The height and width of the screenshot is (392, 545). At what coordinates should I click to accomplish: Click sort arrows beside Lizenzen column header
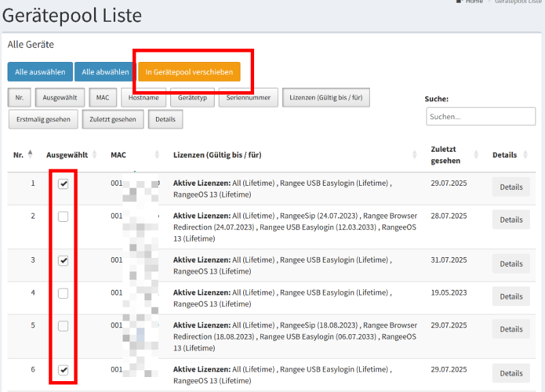(415, 154)
